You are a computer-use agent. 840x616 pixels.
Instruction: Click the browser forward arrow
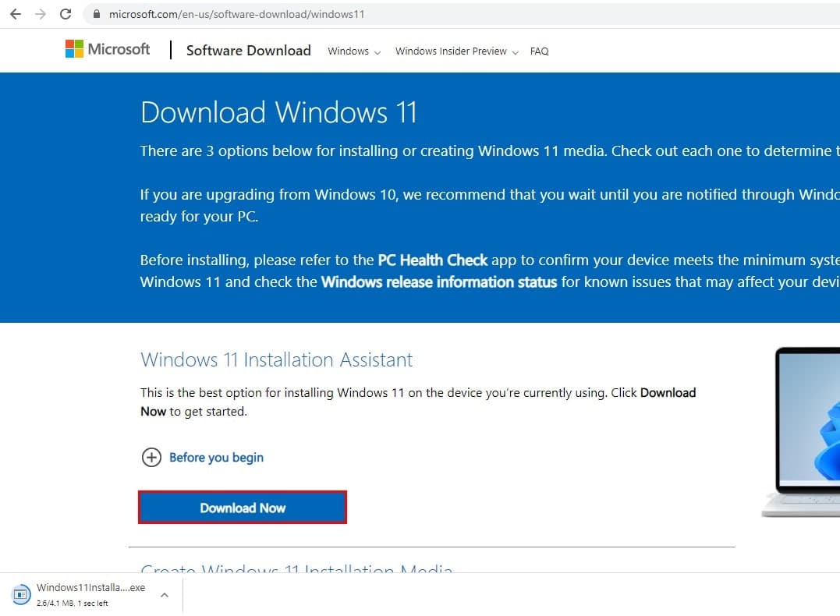coord(41,14)
